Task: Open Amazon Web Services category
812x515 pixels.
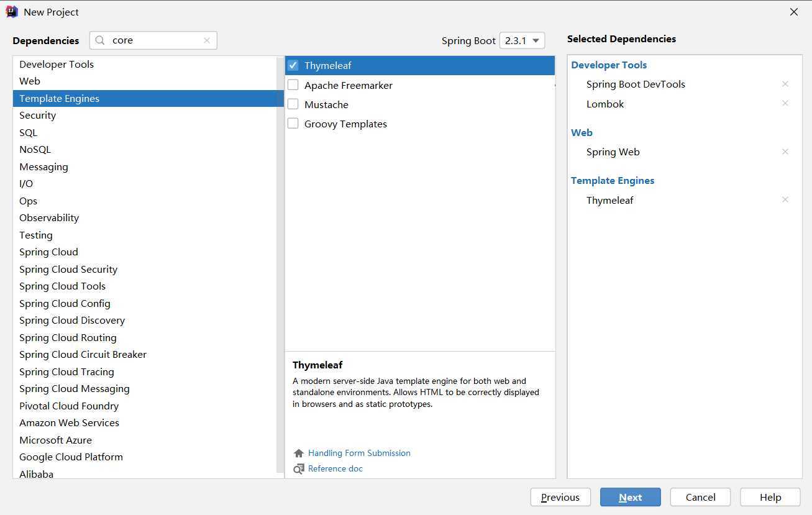Action: pos(145,423)
